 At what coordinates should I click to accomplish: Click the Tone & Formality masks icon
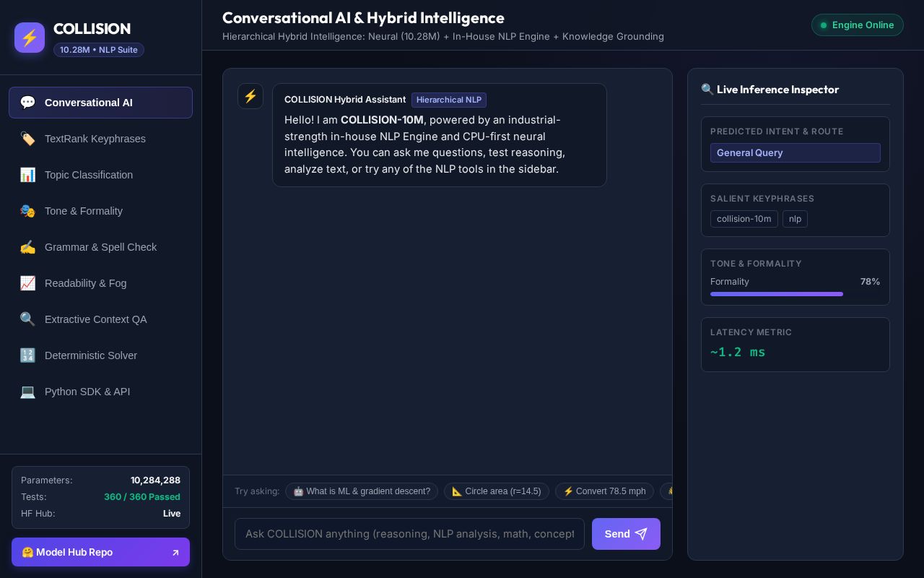pos(27,211)
